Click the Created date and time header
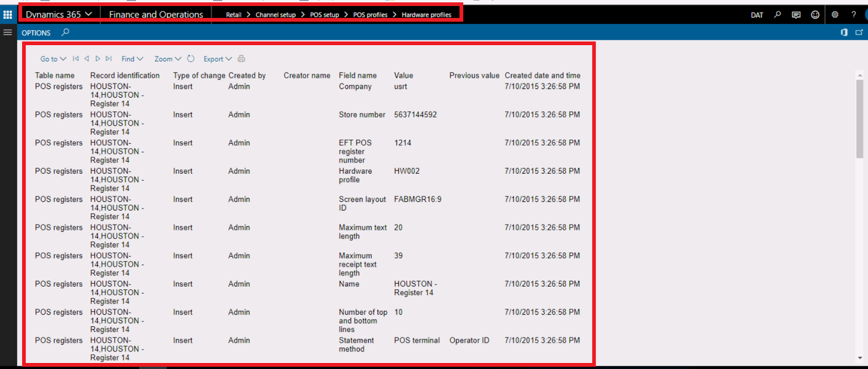 click(x=542, y=75)
